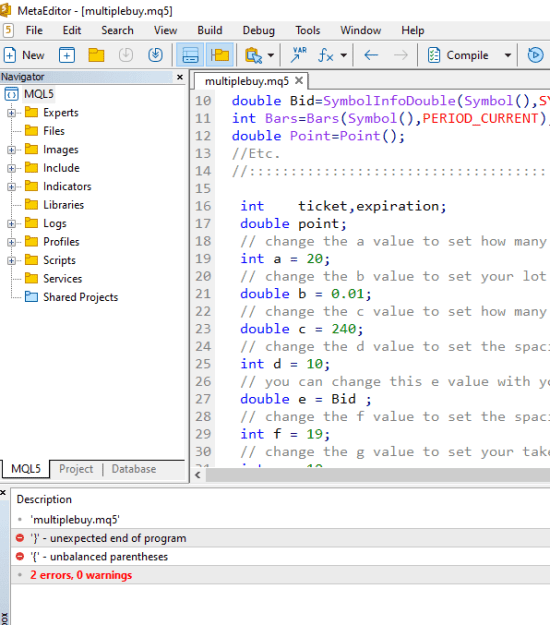The height and width of the screenshot is (625, 550).
Task: Select the multiplebuy.mq5 editor tab
Action: [246, 81]
